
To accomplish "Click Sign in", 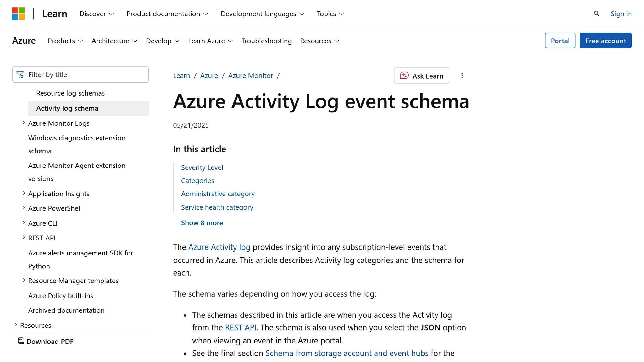I will pyautogui.click(x=621, y=14).
